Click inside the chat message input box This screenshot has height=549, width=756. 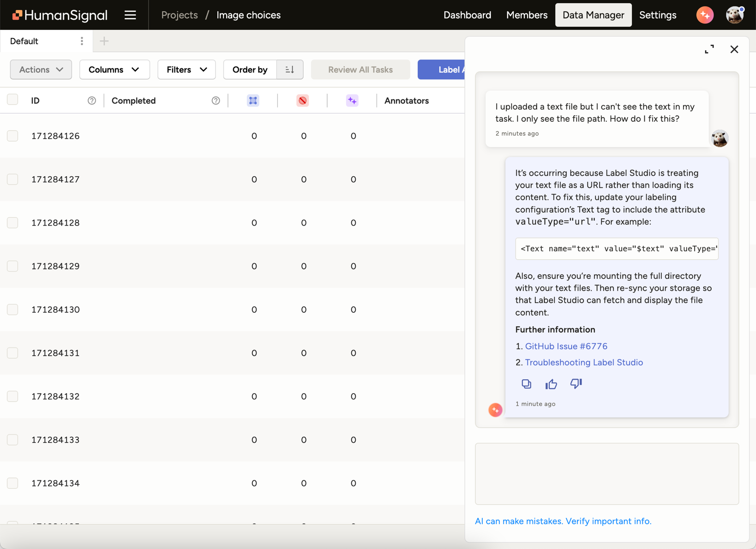tap(606, 474)
